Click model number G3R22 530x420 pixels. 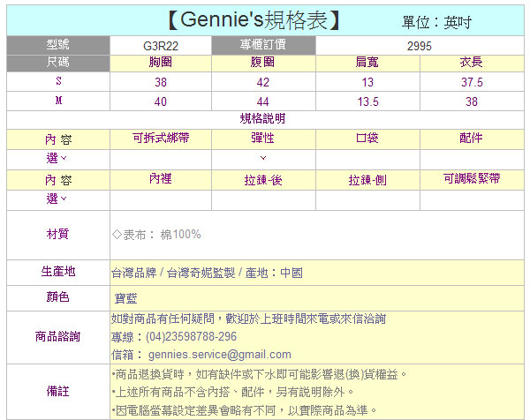point(161,46)
